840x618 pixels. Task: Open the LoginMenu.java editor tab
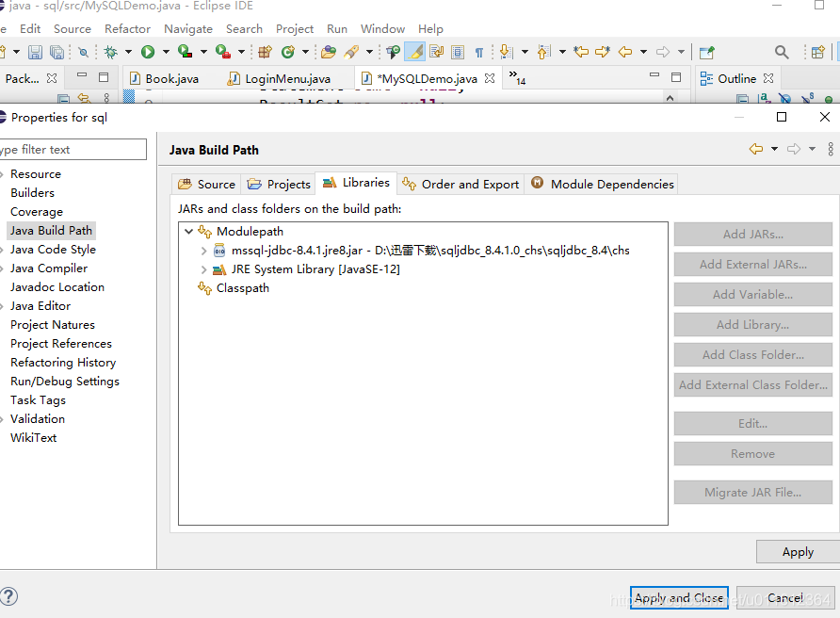pyautogui.click(x=279, y=78)
